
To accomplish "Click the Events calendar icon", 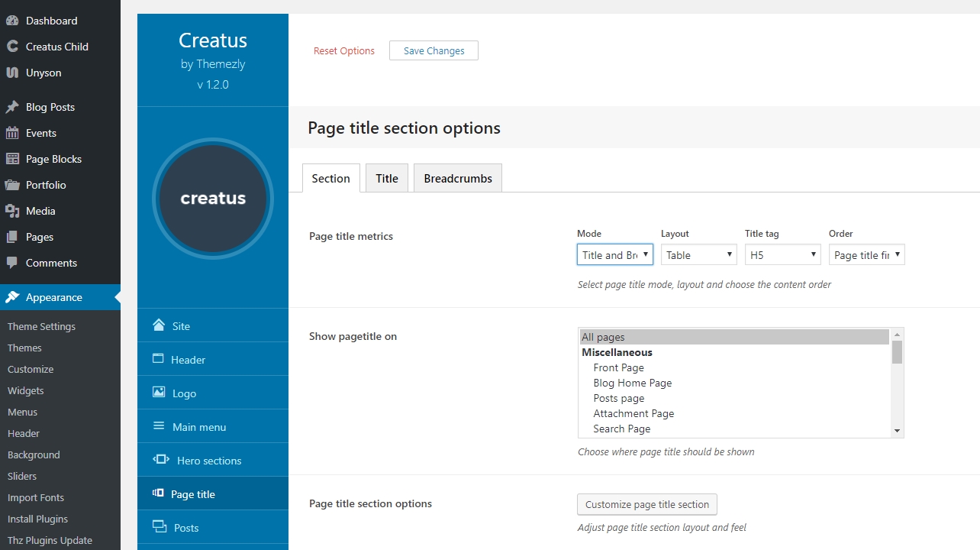I will click(x=12, y=133).
